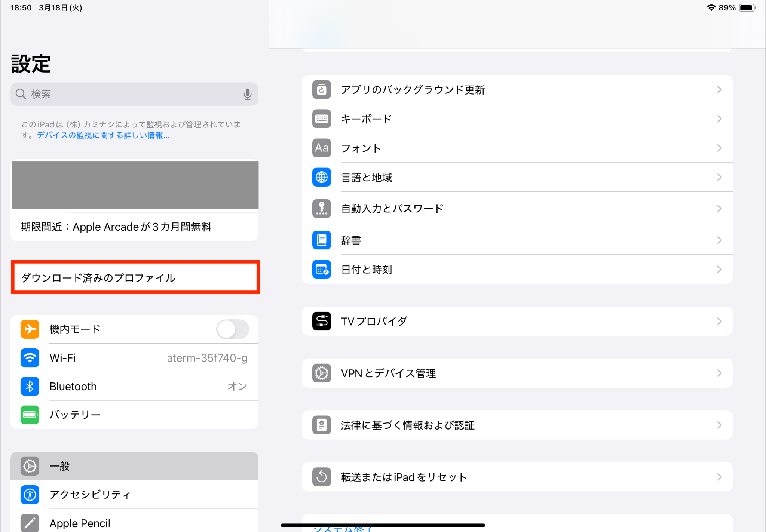The image size is (766, 532).
Task: Open Downloaded Profile (ダウンロード済みのプロファイル)
Action: [x=135, y=277]
